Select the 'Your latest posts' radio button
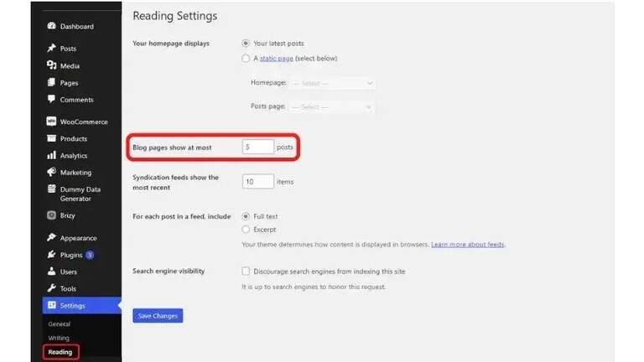 [x=246, y=43]
